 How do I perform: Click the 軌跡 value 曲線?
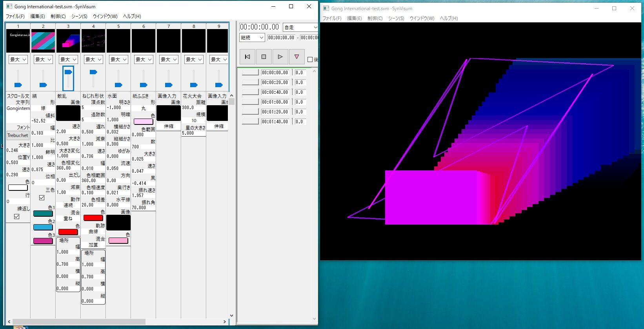[x=93, y=232]
